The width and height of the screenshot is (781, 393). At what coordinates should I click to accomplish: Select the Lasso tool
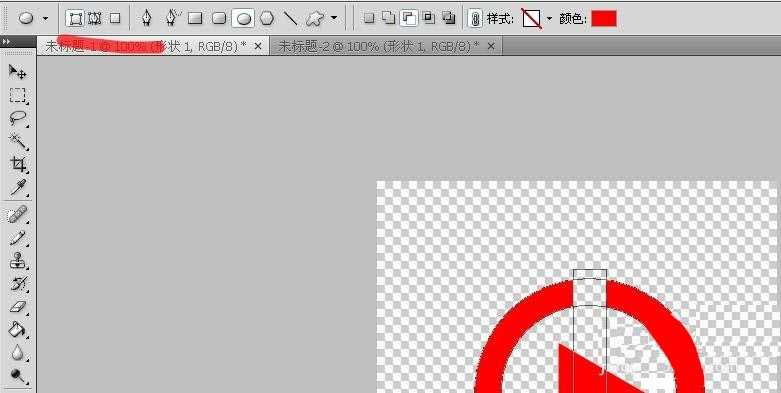pyautogui.click(x=18, y=119)
